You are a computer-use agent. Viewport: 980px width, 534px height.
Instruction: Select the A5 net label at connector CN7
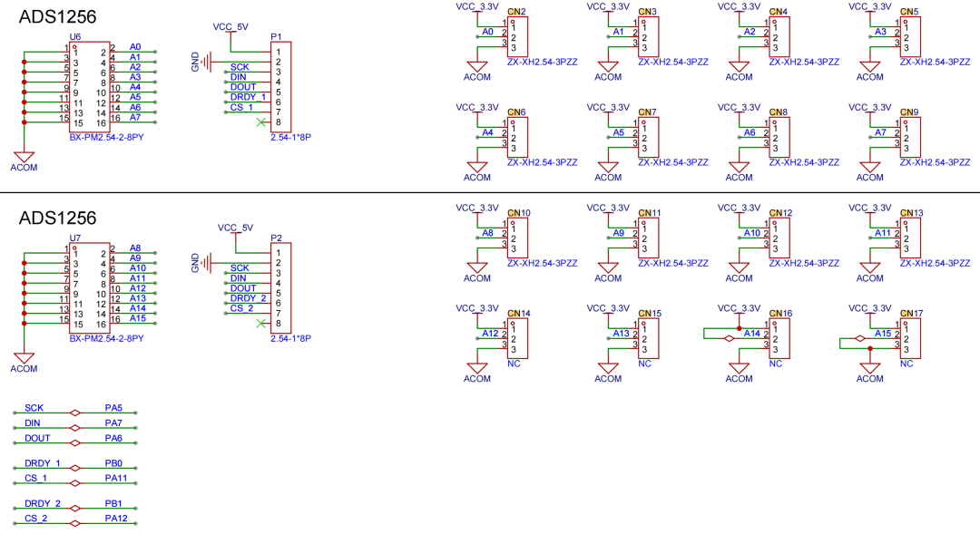pos(618,132)
